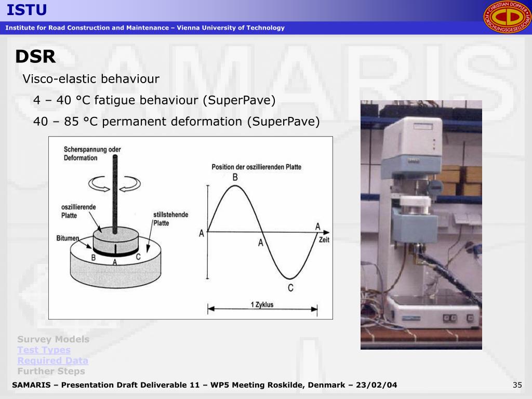532x399 pixels.
Task: Click the oszillierende Platte label
Action: (x=79, y=211)
